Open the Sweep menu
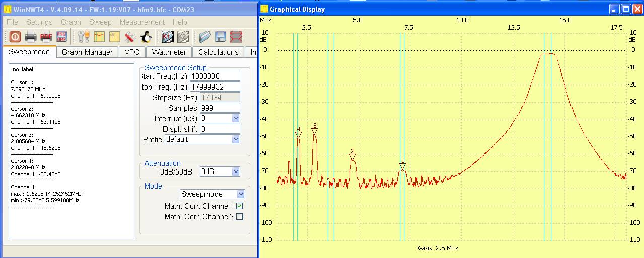This screenshot has height=258, width=644. pos(100,22)
